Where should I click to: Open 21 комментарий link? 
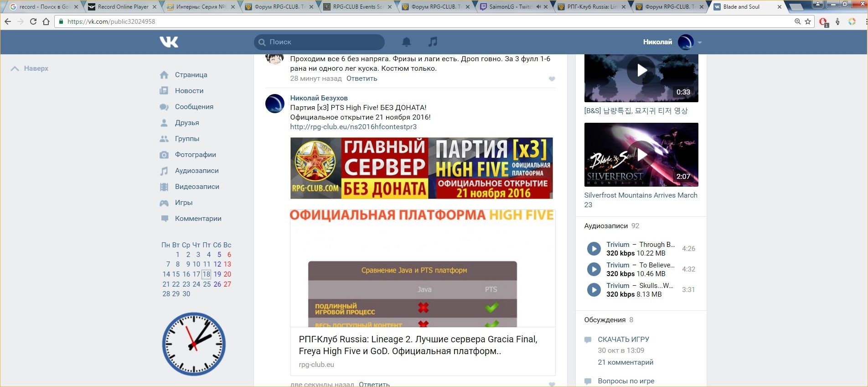625,362
